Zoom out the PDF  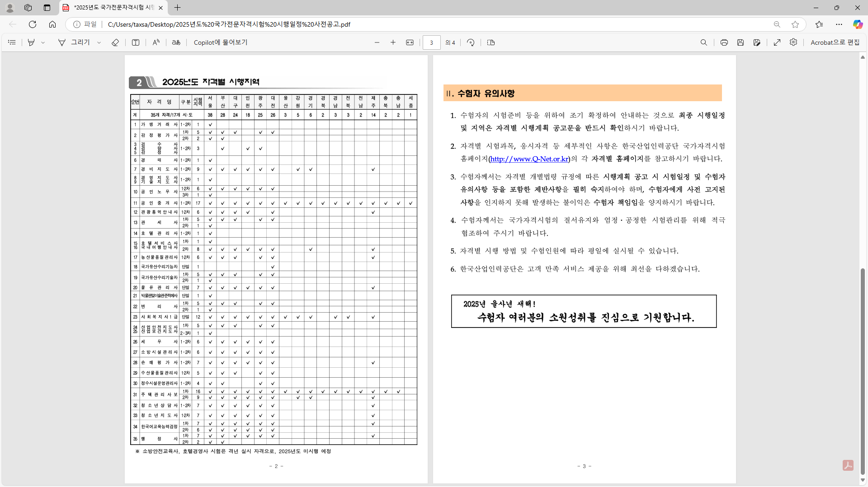coord(377,42)
